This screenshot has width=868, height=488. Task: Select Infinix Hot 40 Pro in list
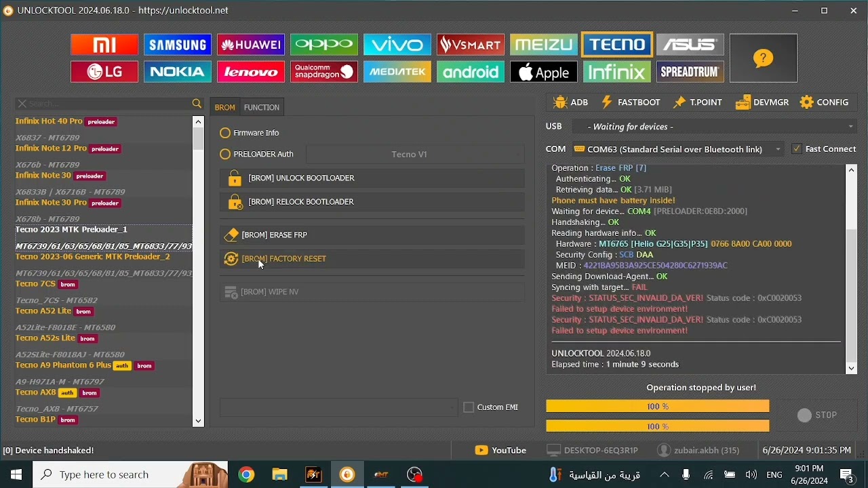(x=67, y=122)
